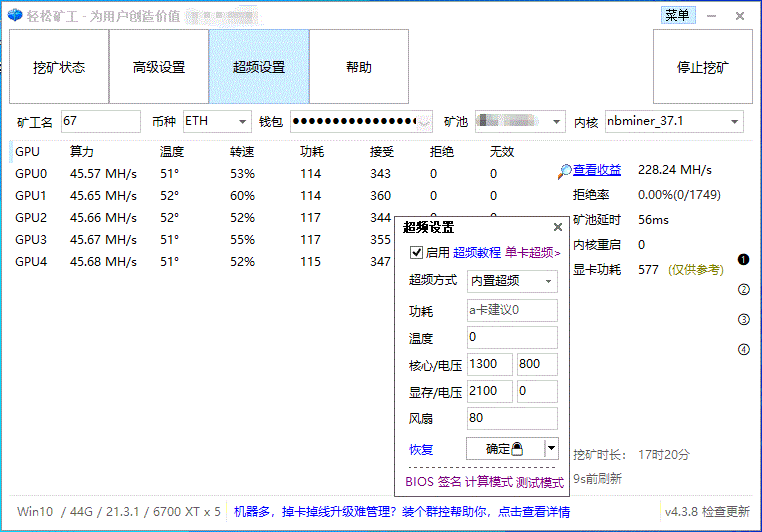The height and width of the screenshot is (532, 762).
Task: Switch to the 挖矿状态 tab
Action: tap(59, 67)
